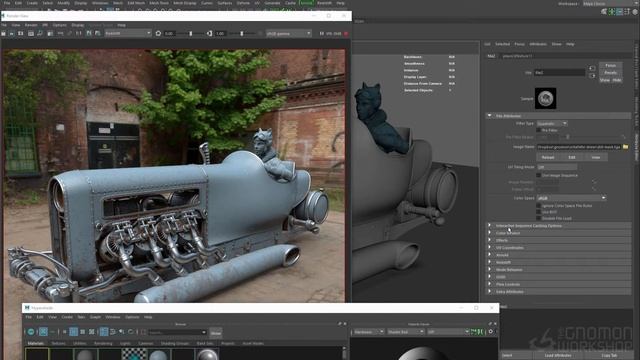
Task: Switch Hypershade browser to icon view
Action: point(43,332)
